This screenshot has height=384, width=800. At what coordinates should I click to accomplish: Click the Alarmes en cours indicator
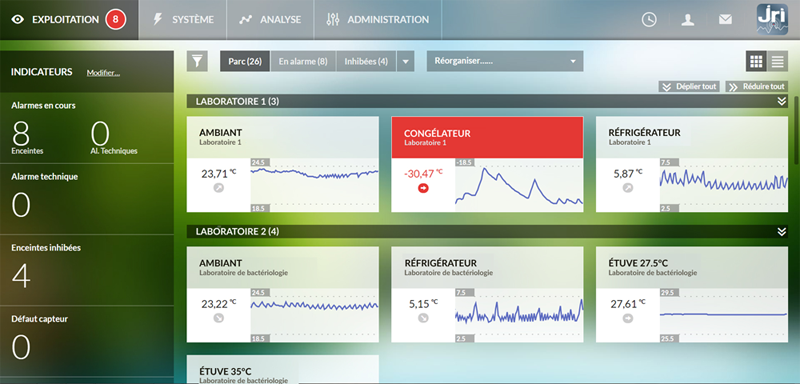pos(87,128)
